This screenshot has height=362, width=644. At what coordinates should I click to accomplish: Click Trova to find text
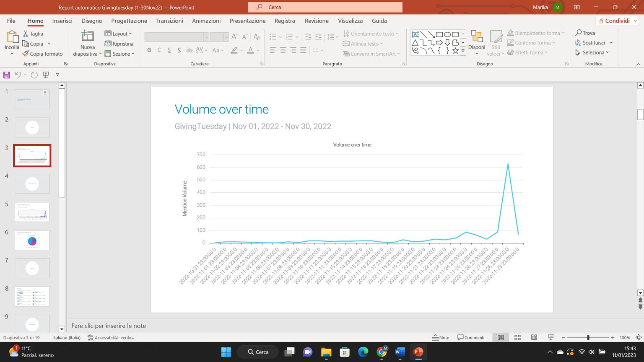(x=585, y=33)
